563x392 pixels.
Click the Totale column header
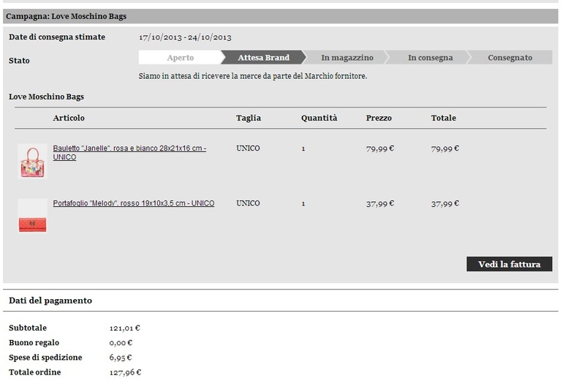pyautogui.click(x=443, y=118)
